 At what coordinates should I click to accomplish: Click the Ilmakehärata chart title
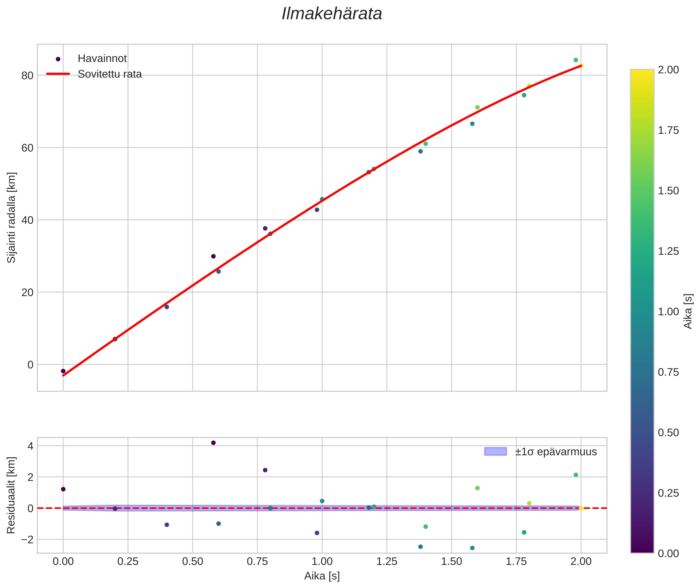tap(332, 14)
